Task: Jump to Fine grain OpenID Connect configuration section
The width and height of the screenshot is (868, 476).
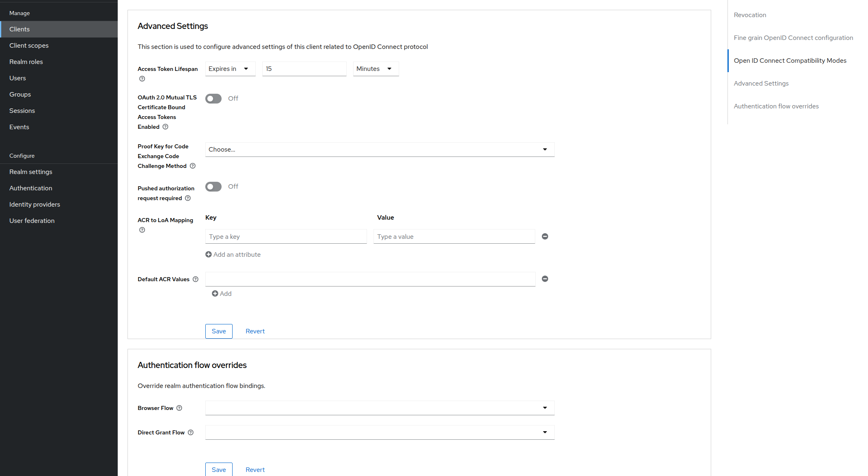Action: (793, 37)
